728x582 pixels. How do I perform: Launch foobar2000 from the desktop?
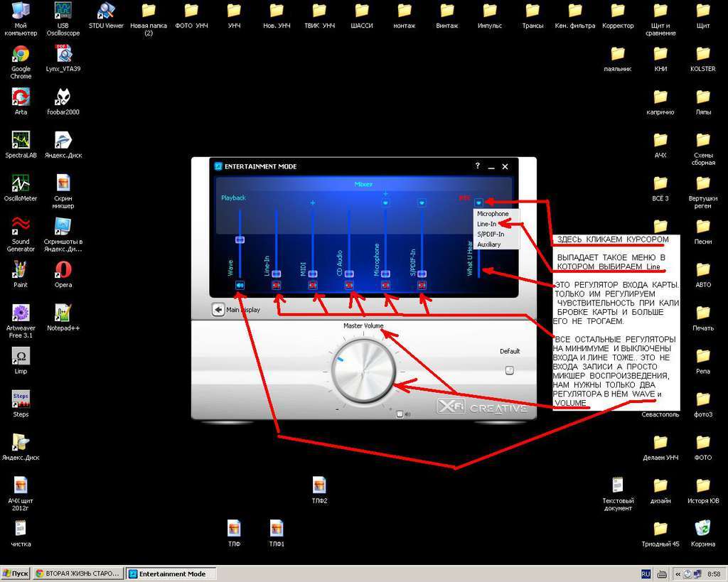(x=63, y=102)
